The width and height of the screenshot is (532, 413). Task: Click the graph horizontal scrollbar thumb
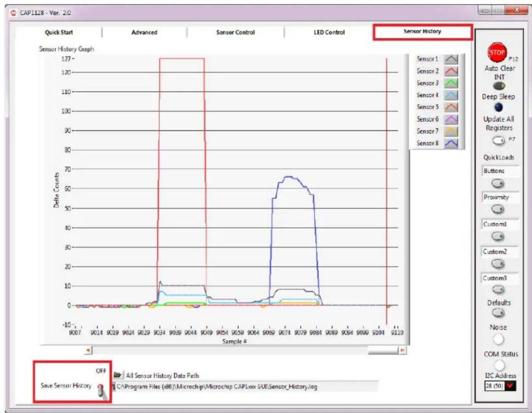click(x=383, y=350)
